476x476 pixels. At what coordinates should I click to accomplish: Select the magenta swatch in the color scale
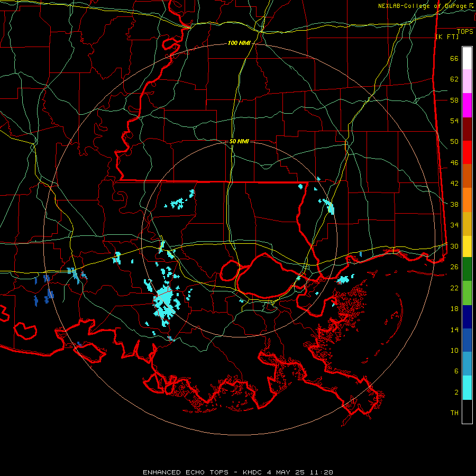467,105
